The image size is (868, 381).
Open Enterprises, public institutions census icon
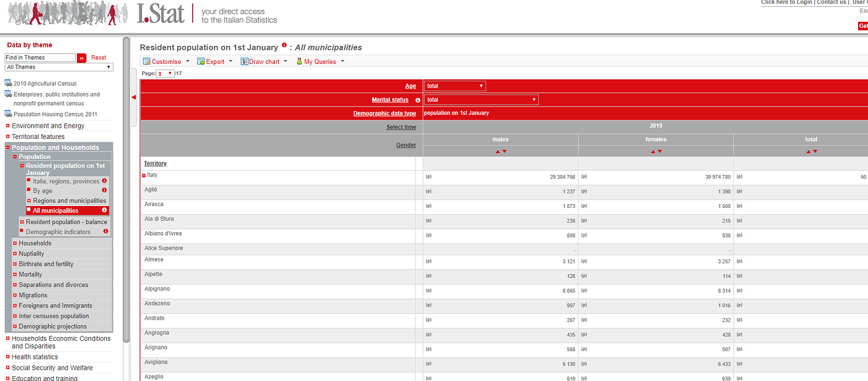(x=8, y=94)
